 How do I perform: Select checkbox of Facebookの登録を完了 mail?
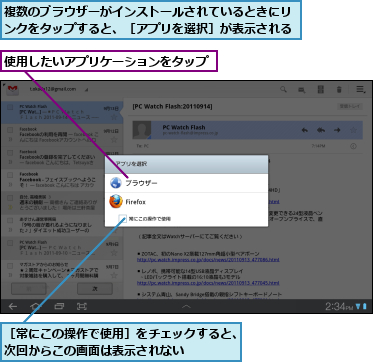(x=10, y=152)
